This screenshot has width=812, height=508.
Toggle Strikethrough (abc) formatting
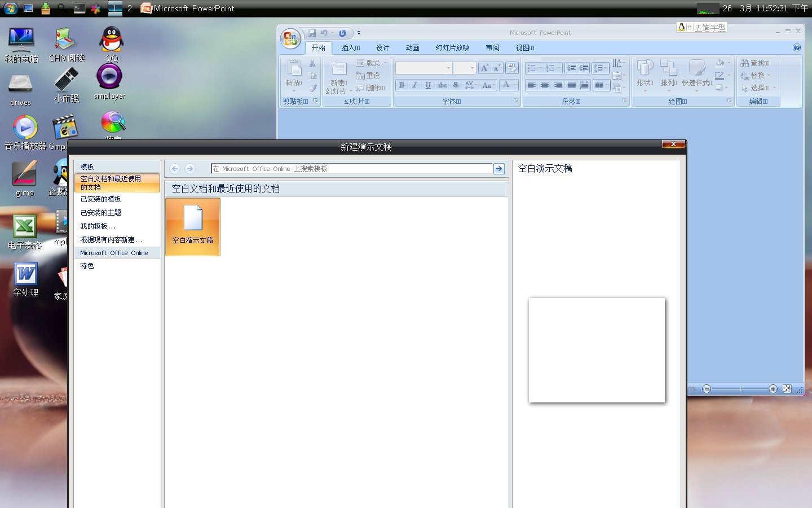(x=442, y=85)
